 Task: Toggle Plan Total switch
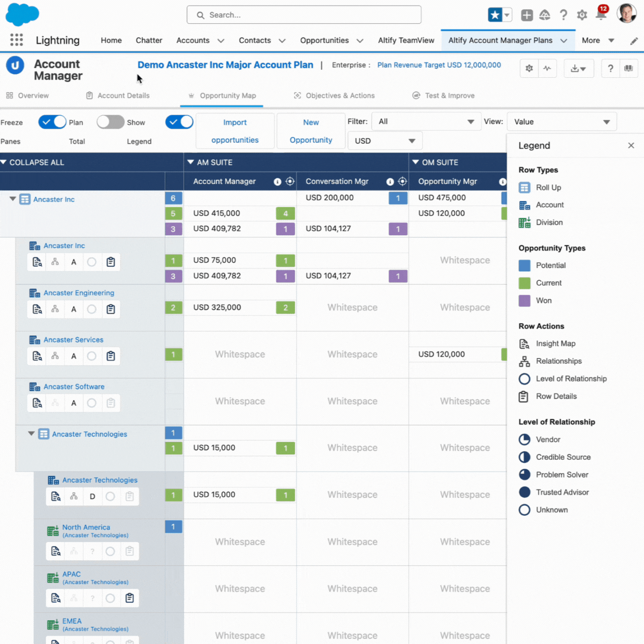pyautogui.click(x=110, y=122)
